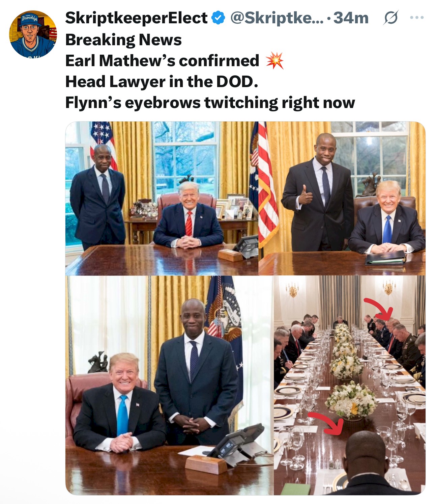Click the collision explosion emoji

coord(274,61)
